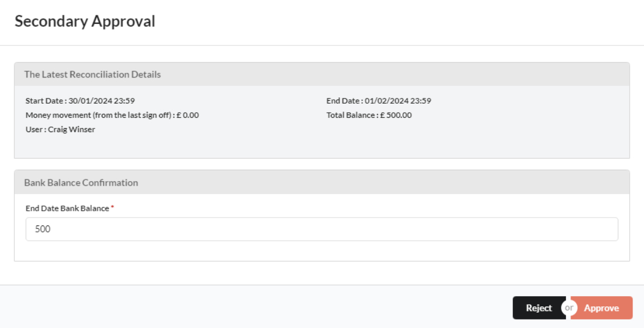Click the 'End Date' label in reconciliation details
The width and height of the screenshot is (644, 328).
pyautogui.click(x=342, y=101)
